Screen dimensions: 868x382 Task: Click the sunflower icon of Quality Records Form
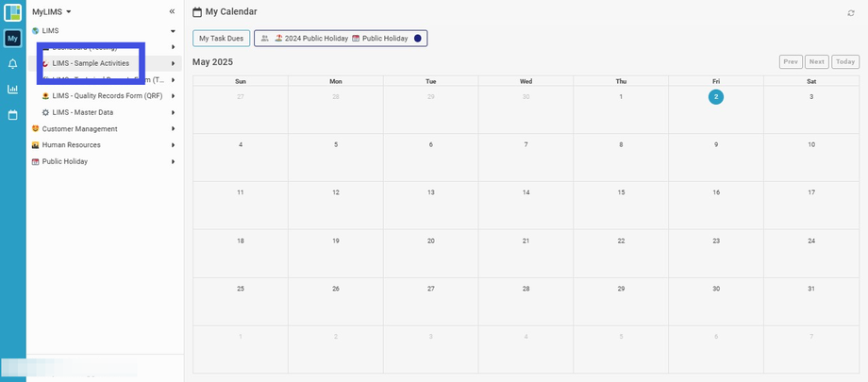[x=46, y=96]
